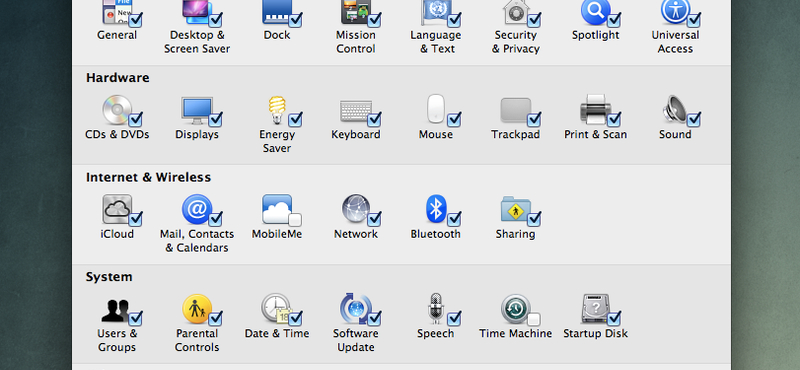The width and height of the screenshot is (800, 370).
Task: Uncheck the Network pane checkbox
Action: (374, 220)
